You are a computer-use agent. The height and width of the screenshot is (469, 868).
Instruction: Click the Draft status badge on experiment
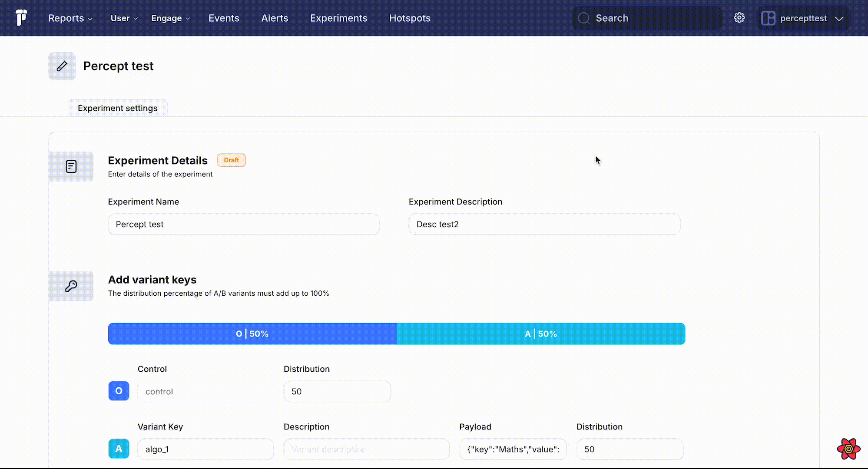(231, 160)
